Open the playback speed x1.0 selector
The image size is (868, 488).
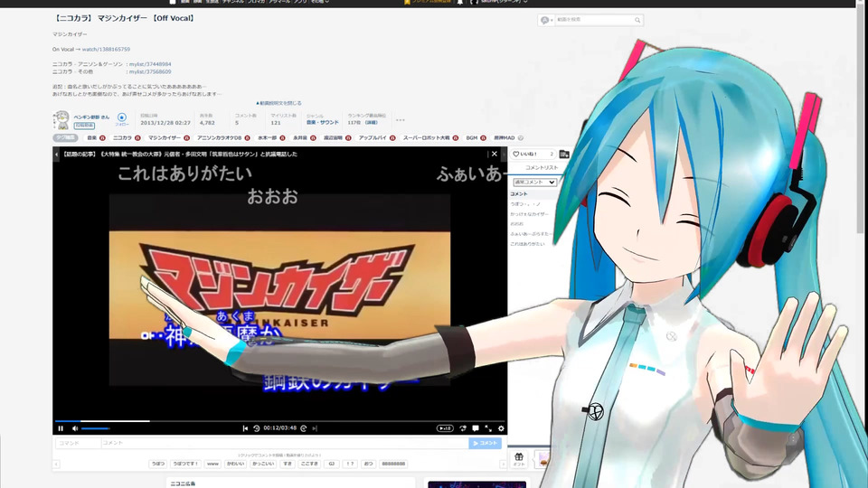click(445, 428)
